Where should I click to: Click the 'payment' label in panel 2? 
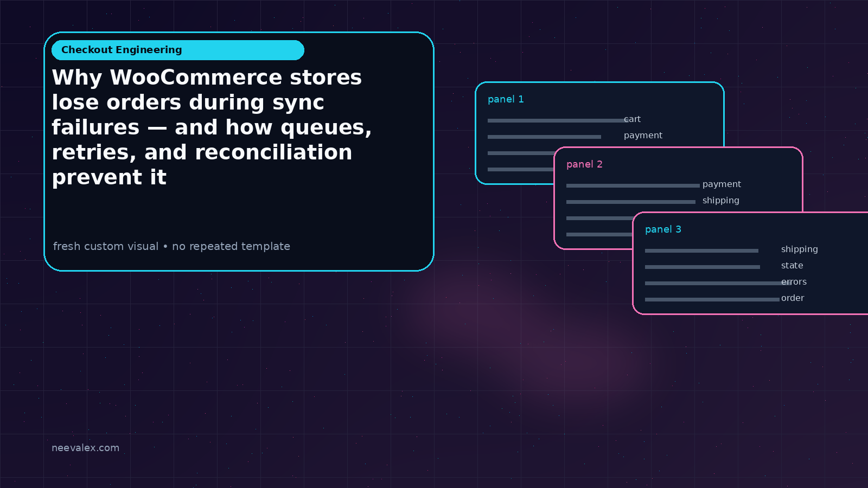click(x=722, y=184)
